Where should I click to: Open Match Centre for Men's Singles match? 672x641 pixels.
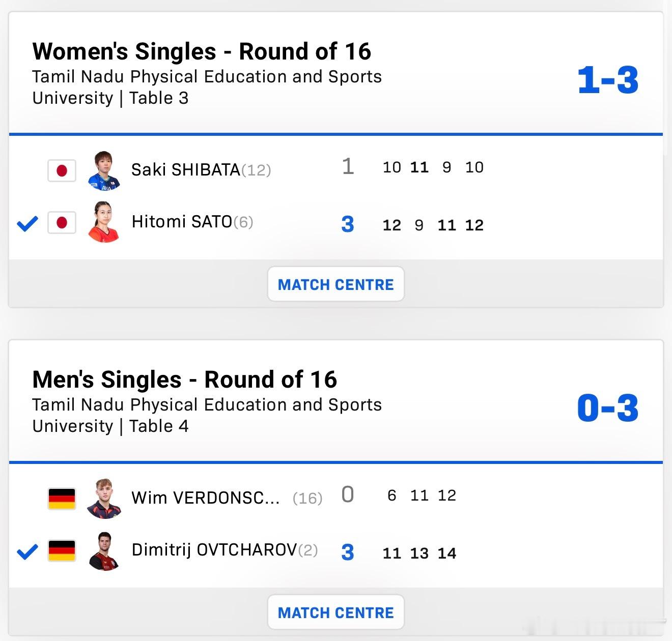pos(336,612)
